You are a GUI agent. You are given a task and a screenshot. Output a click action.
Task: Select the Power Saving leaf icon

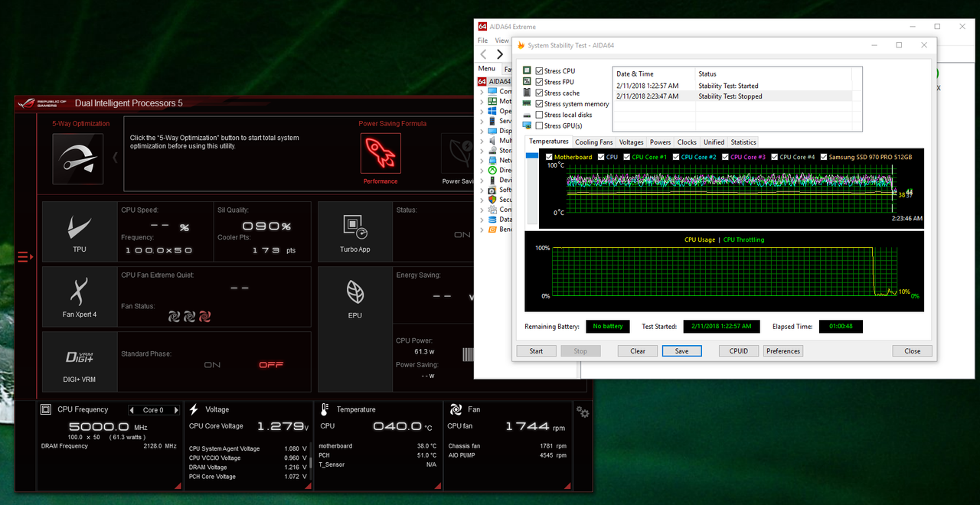(x=458, y=153)
